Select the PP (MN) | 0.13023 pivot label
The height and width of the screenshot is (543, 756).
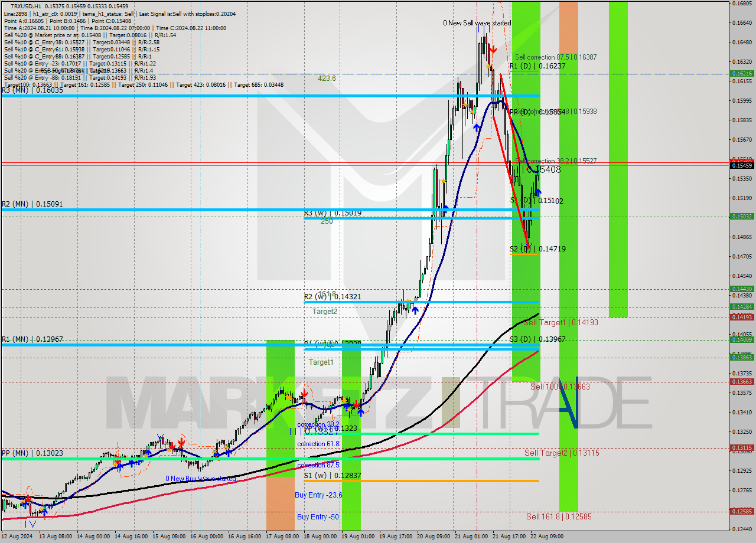pyautogui.click(x=32, y=453)
